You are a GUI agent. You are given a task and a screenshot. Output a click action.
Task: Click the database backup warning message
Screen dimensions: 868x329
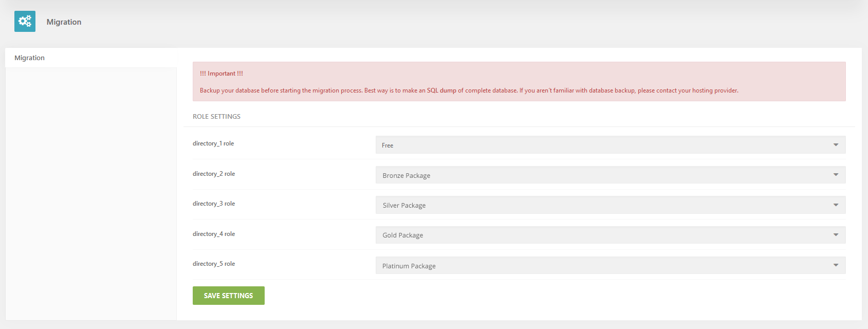(469, 90)
